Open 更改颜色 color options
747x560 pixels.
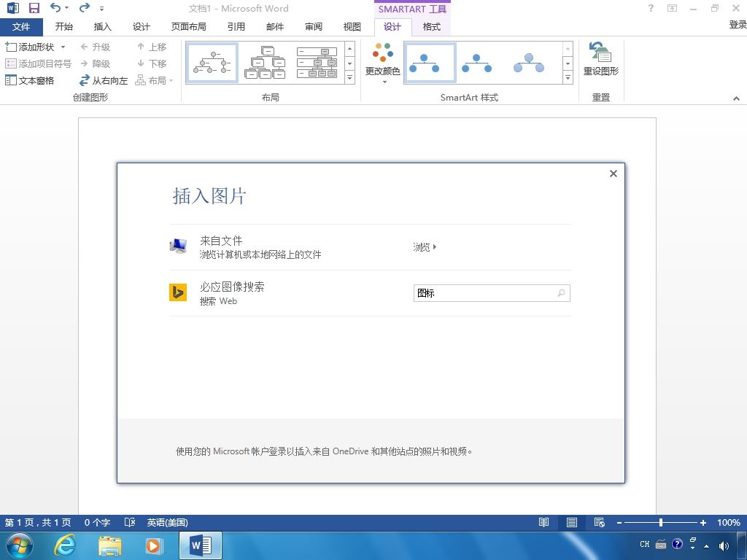[382, 64]
